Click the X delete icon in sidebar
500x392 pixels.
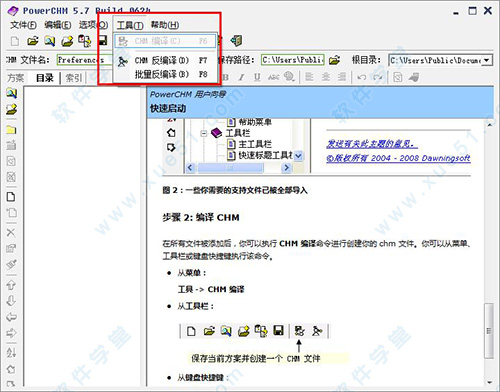[x=11, y=232]
